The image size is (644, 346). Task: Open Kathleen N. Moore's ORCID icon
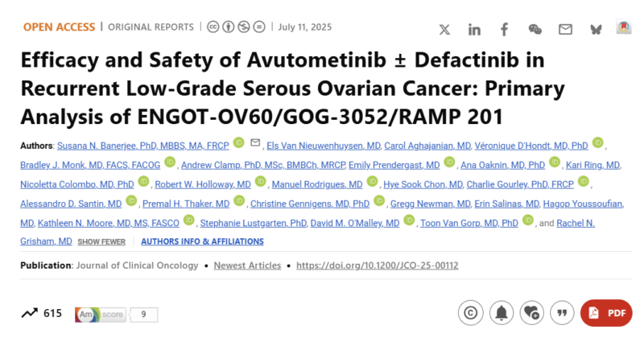point(189,220)
